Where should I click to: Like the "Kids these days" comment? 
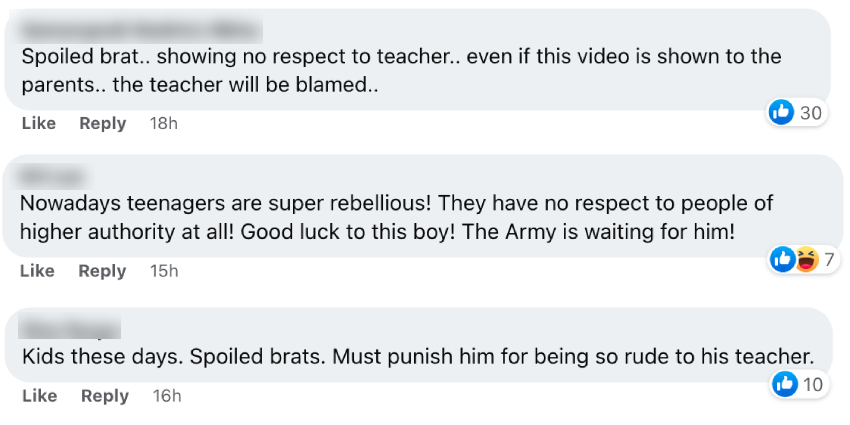point(38,396)
